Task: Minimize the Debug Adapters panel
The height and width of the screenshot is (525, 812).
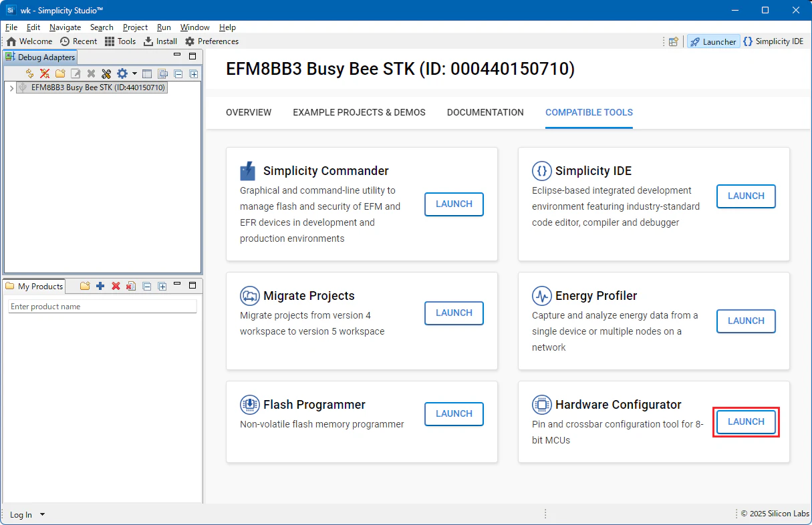Action: pyautogui.click(x=177, y=56)
